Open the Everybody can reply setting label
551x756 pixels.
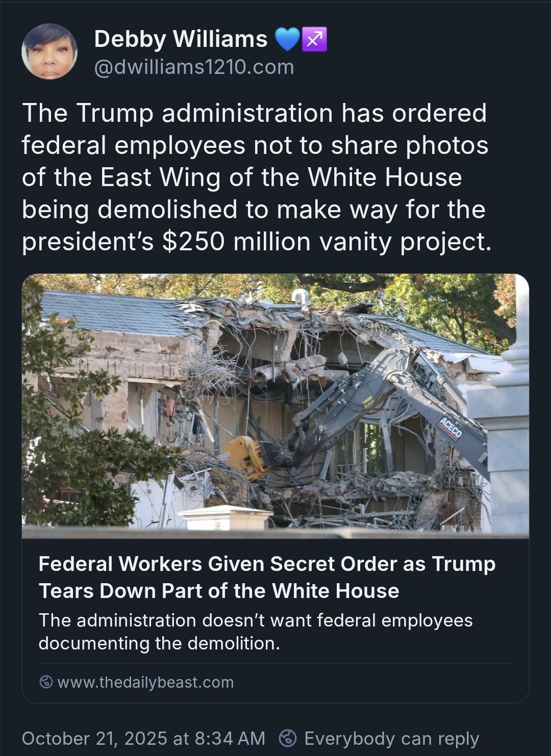pos(392,738)
